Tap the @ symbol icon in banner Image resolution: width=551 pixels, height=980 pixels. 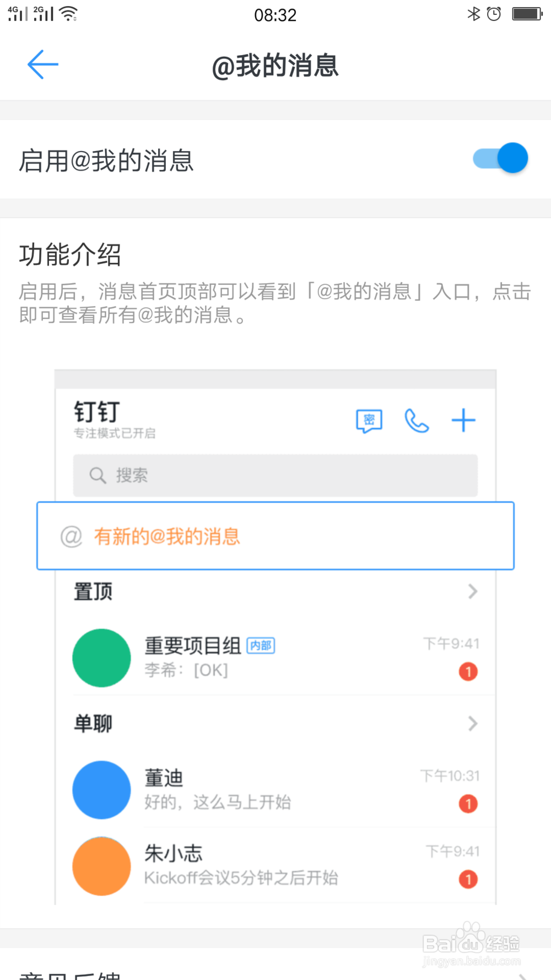point(71,536)
